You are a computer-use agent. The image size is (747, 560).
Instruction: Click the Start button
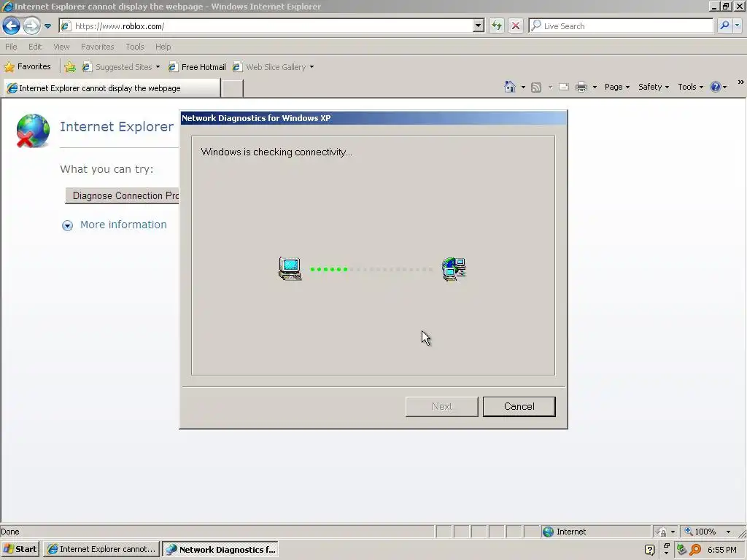click(20, 550)
